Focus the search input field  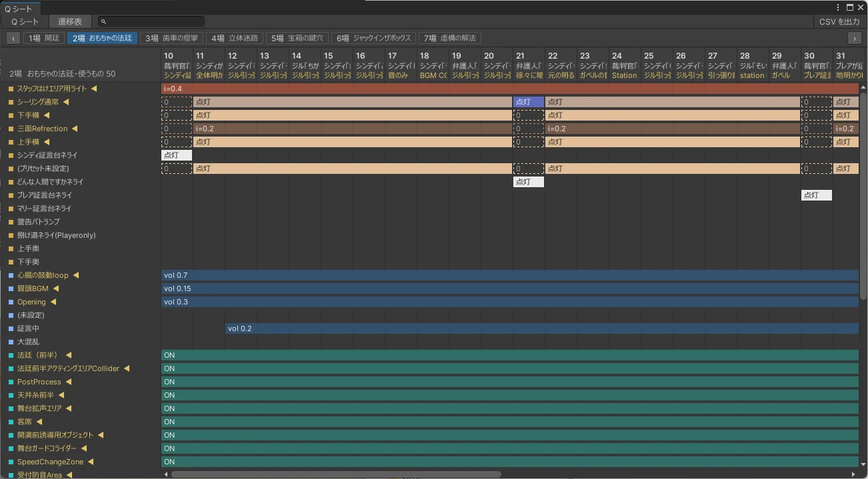(x=151, y=22)
